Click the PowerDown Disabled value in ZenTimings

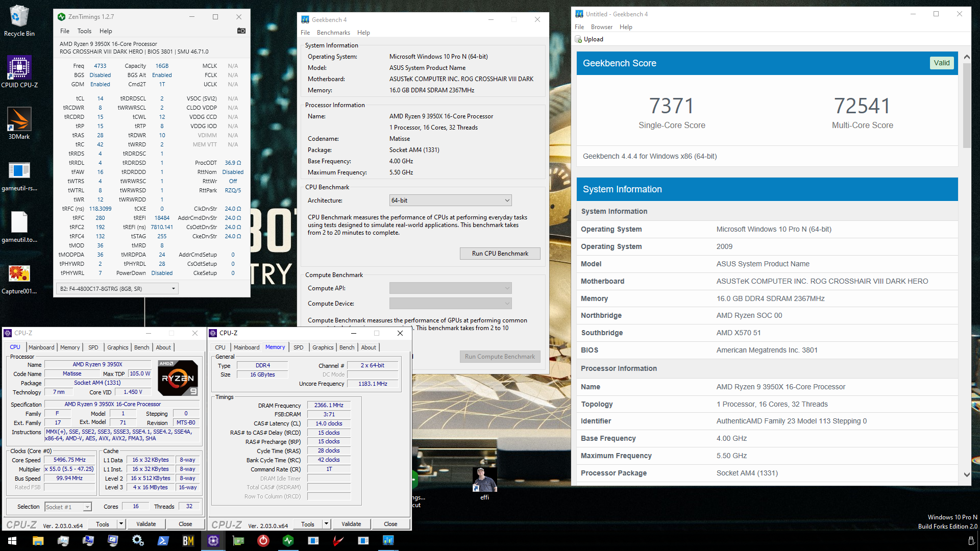coord(162,273)
